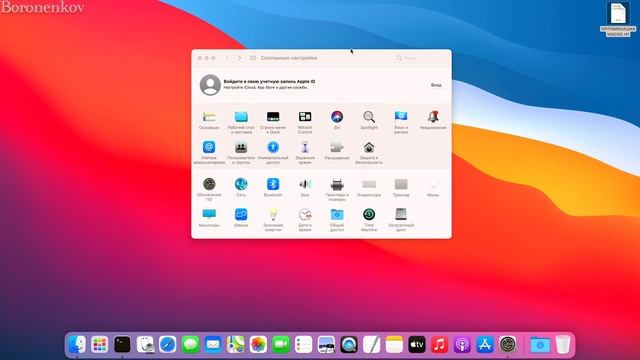Open the Downloads folder in Dock
Viewport: 640px width, 360px height.
pos(540,345)
